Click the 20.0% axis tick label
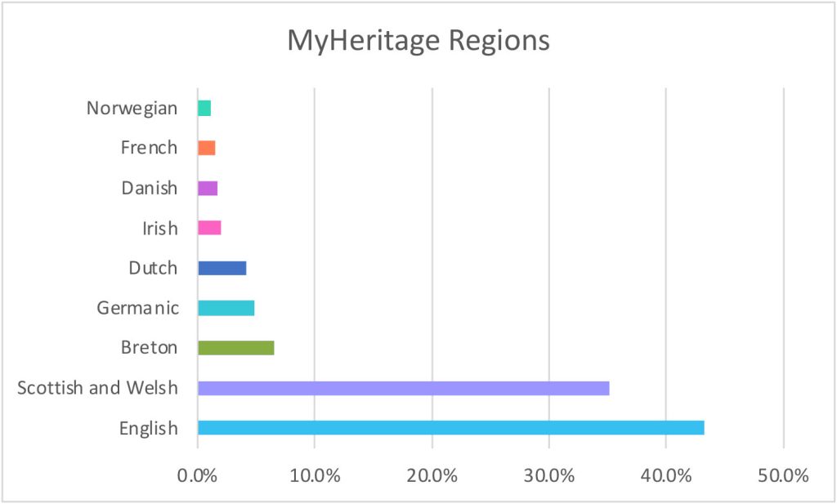The height and width of the screenshot is (504, 837). pyautogui.click(x=432, y=475)
